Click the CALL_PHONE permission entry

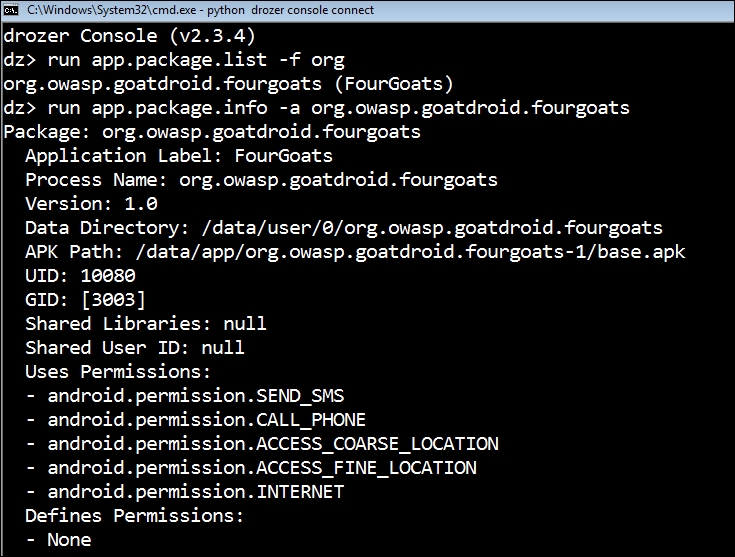207,420
